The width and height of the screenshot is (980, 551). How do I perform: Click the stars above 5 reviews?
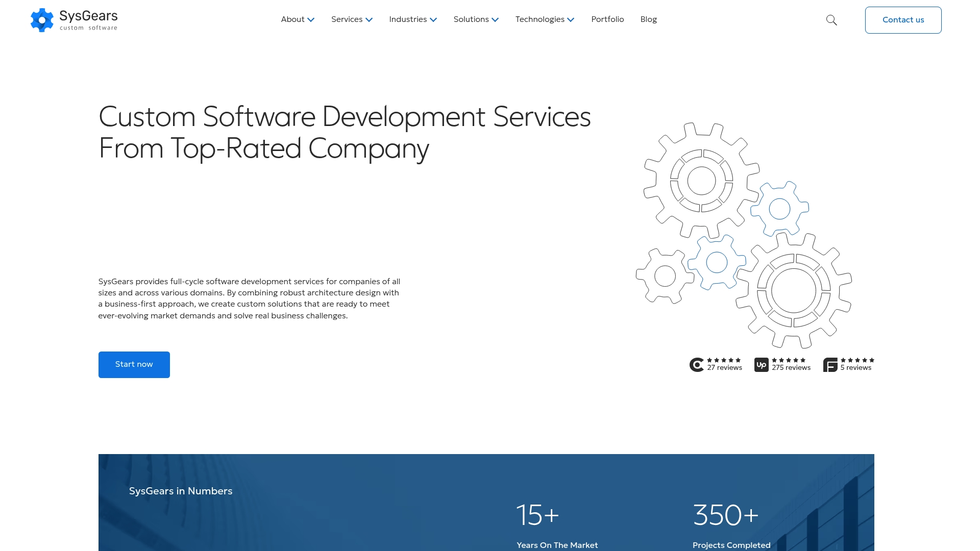[x=857, y=360]
